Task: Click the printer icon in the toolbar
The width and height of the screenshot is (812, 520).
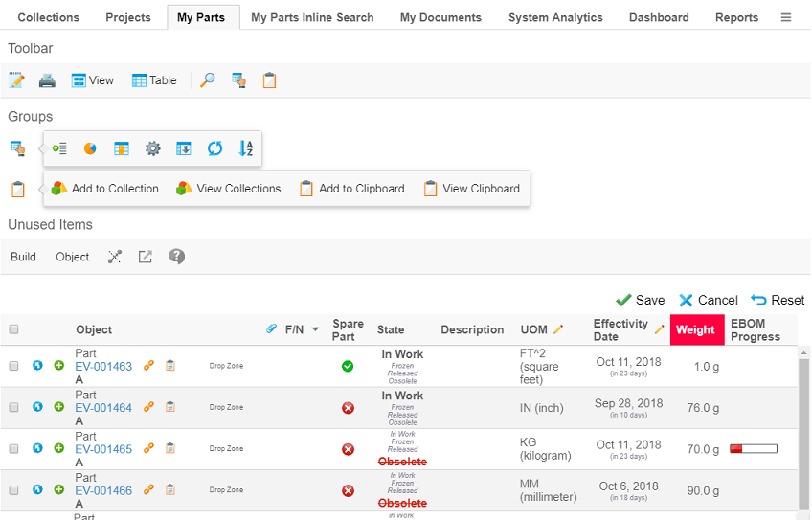Action: coord(46,80)
